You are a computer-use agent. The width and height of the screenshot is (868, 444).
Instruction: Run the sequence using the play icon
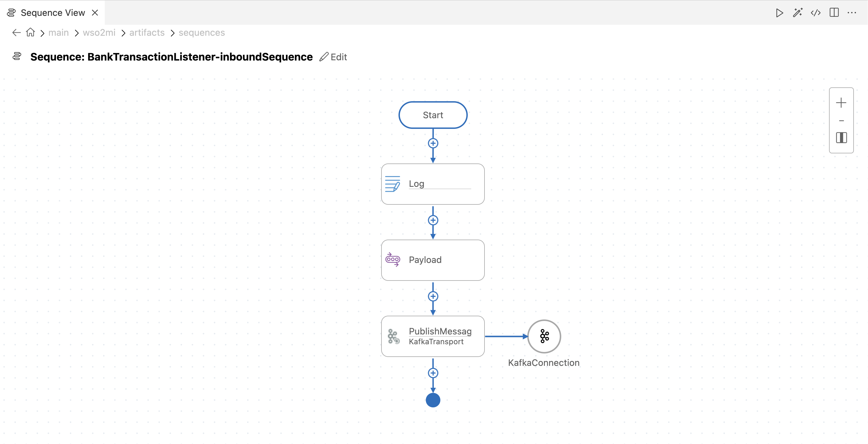tap(779, 13)
